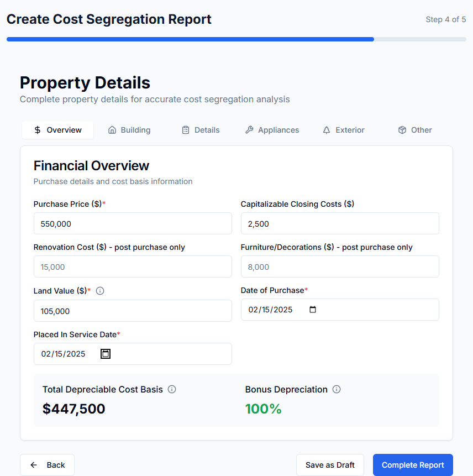The image size is (473, 476).
Task: Open the Details tab
Action: click(x=201, y=130)
